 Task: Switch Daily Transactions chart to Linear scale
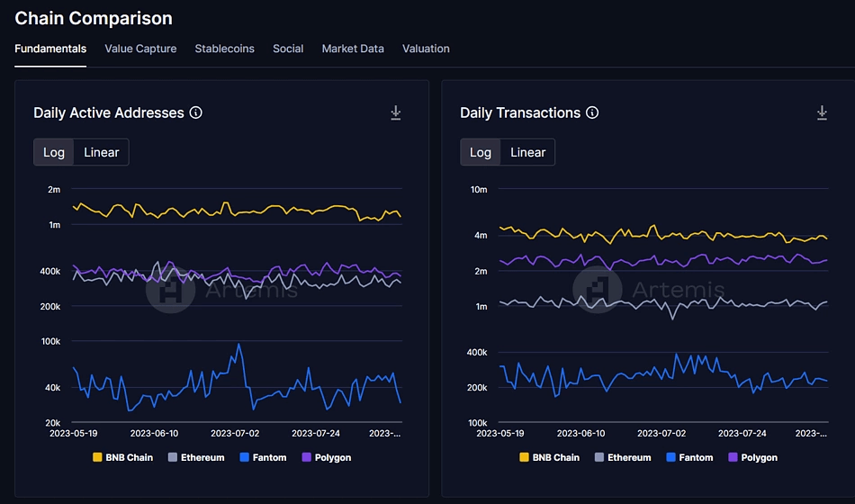point(527,152)
